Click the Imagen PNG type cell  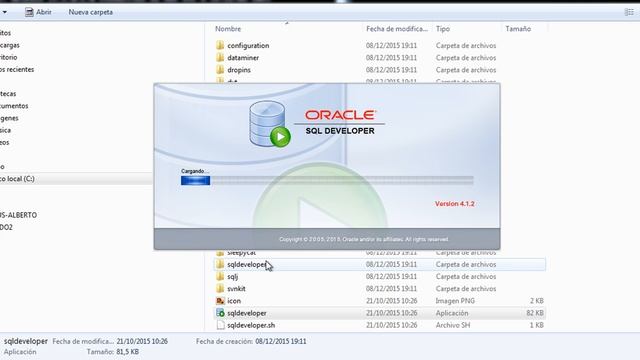(x=455, y=301)
